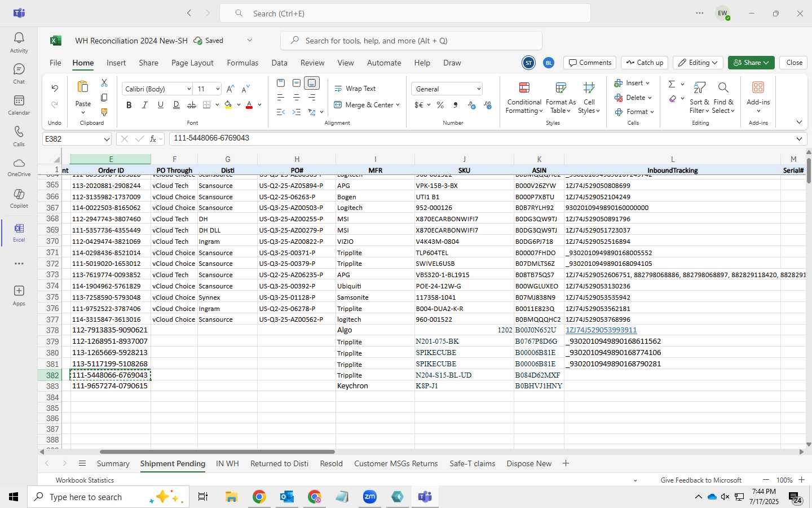Image resolution: width=812 pixels, height=508 pixels.
Task: Apply Comma Style format
Action: 455,105
